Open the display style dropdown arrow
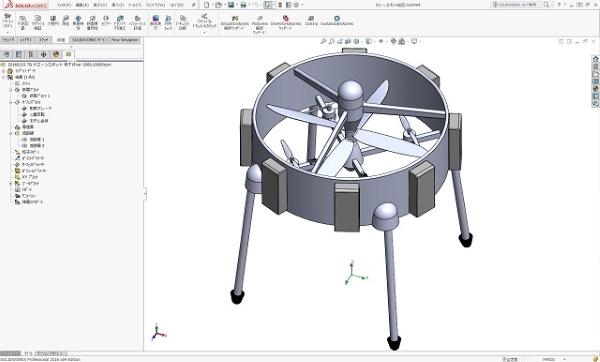This screenshot has height=362, width=600. pos(373,41)
